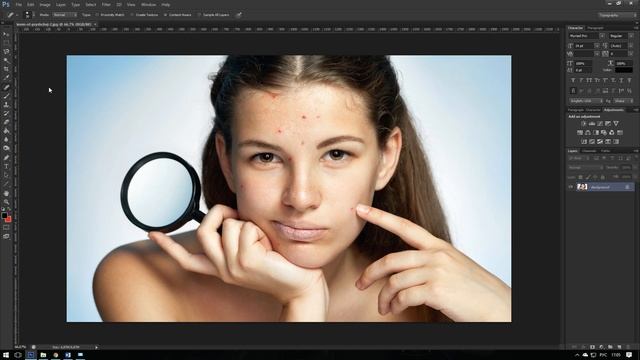Select the Spot Healing Brush tool in toolbox
Viewport: 640px width, 360px height.
coord(6,87)
